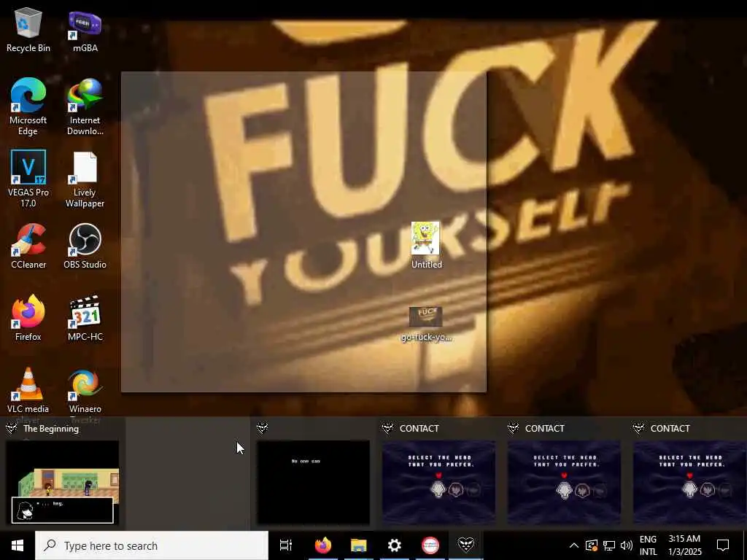Viewport: 747px width, 560px height.
Task: Select the Firefox desktop shortcut
Action: 28,318
